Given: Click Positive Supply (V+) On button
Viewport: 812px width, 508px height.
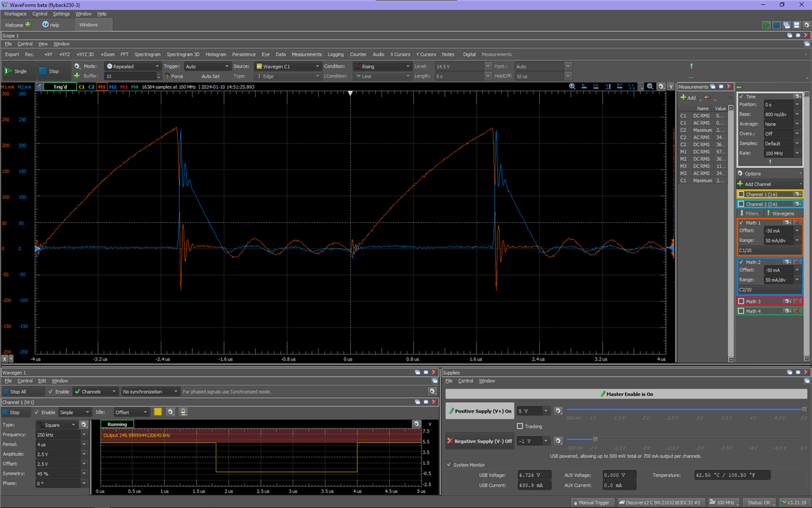Looking at the screenshot, I should 479,411.
